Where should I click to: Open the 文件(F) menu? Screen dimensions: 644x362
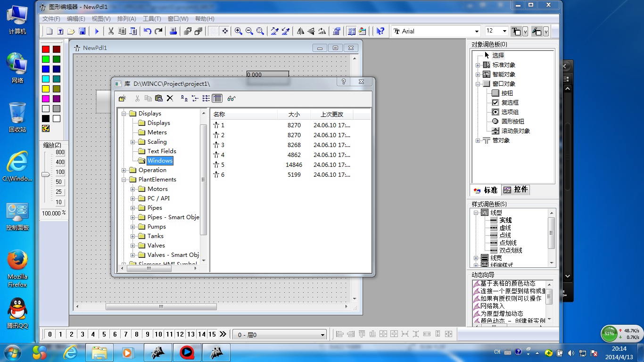coord(51,19)
